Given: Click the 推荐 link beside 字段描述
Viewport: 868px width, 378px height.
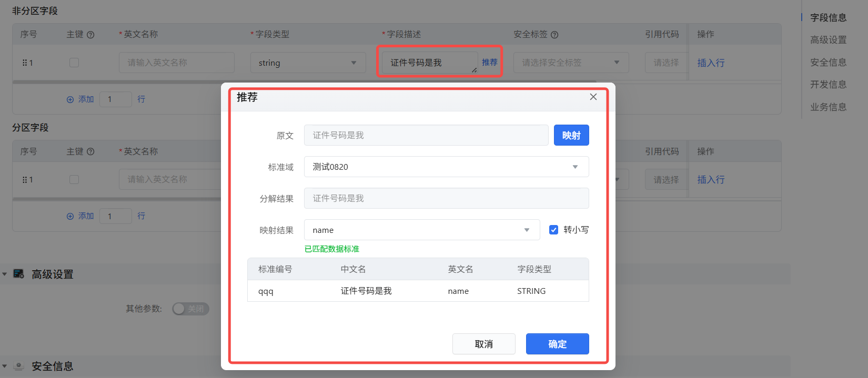Looking at the screenshot, I should pos(490,62).
